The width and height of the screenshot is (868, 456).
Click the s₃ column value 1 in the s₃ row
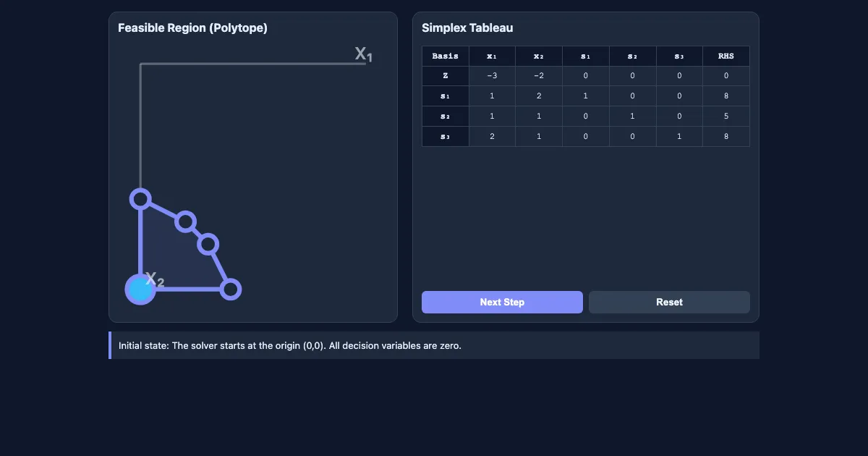[679, 137]
